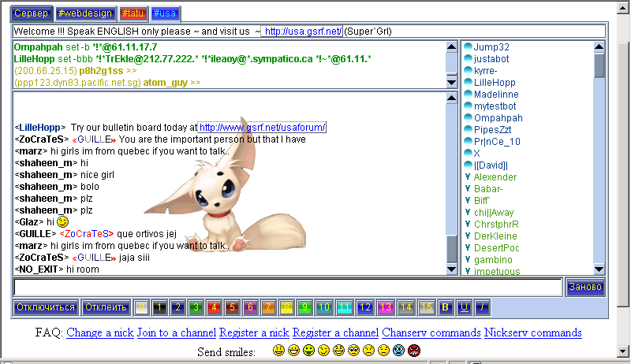631x364 pixels.
Task: Click the globe icon beside LilleHopp in user list
Action: tap(468, 82)
